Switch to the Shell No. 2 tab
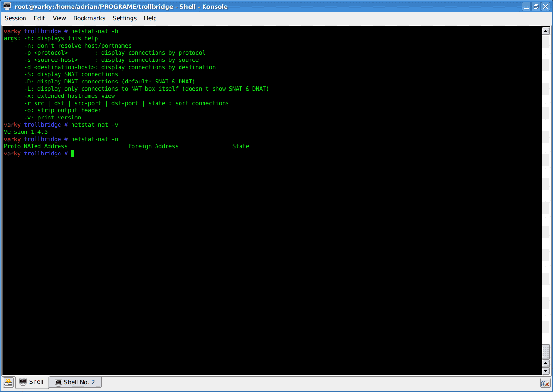This screenshot has height=392, width=553. pos(75,382)
